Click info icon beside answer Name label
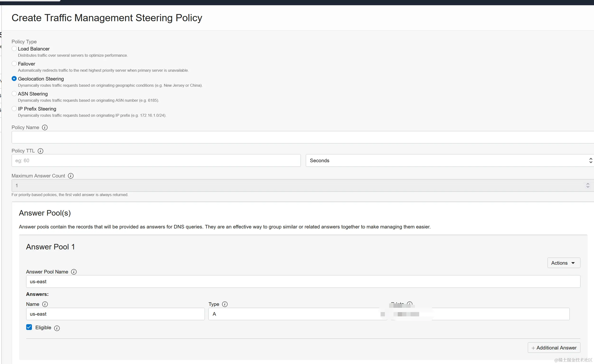Screen dimensions: 594x364 [45, 304]
